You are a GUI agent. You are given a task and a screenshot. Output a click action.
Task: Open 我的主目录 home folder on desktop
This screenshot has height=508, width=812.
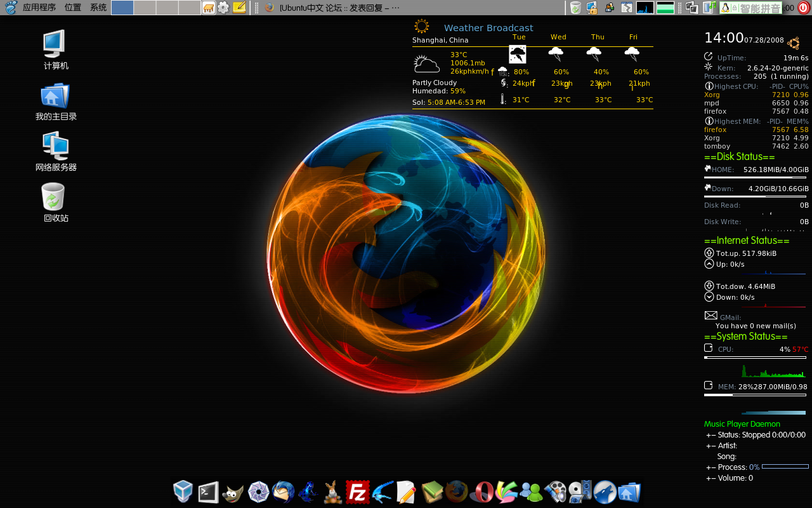56,102
